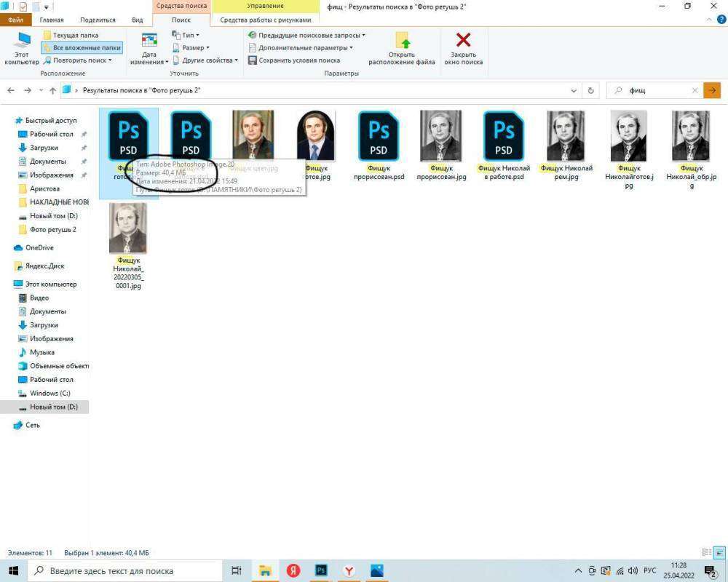The width and height of the screenshot is (728, 582).
Task: Open the Size filter dropdown
Action: (x=191, y=48)
